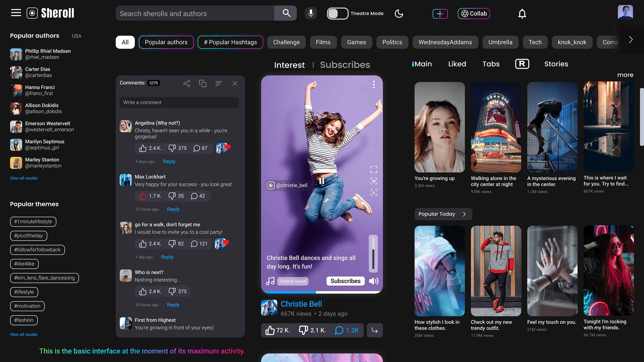This screenshot has width=644, height=362.
Task: Mute the video speaker icon
Action: [374, 281]
